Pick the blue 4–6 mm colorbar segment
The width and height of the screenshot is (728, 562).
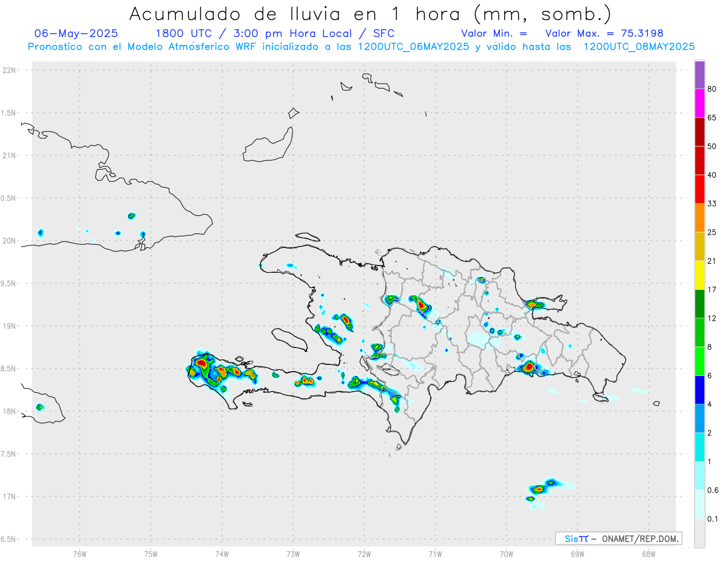pyautogui.click(x=699, y=390)
